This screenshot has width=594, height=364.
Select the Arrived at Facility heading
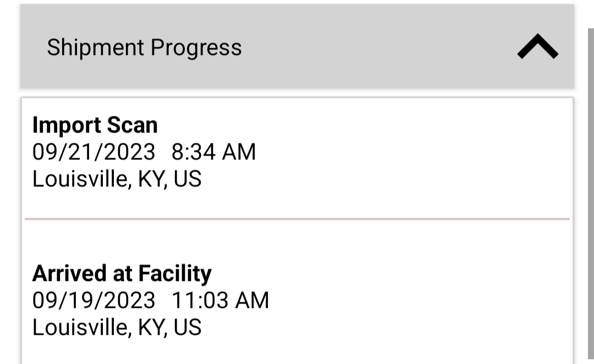coord(122,273)
